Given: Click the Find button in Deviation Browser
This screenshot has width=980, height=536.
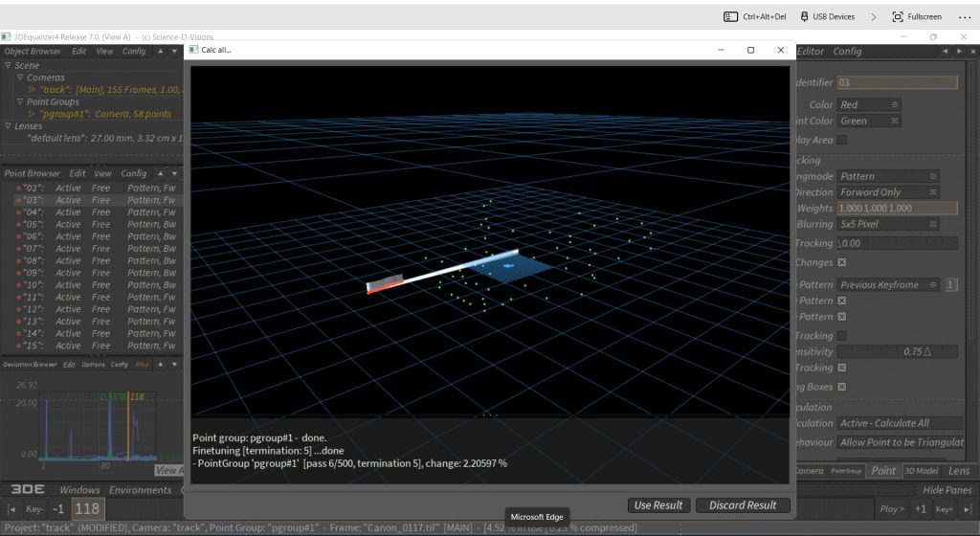Looking at the screenshot, I should 143,365.
